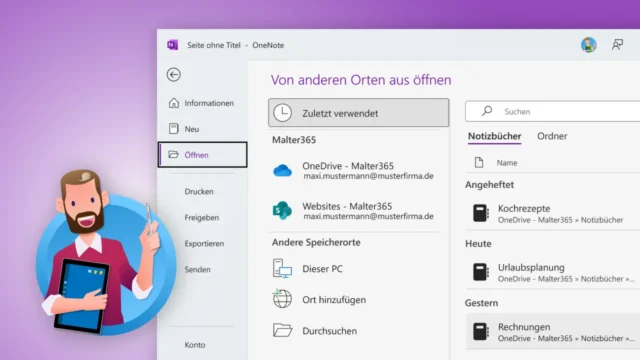Click the Urlaubsplanung OneDrive path text
The image size is (640, 360).
pos(566,279)
